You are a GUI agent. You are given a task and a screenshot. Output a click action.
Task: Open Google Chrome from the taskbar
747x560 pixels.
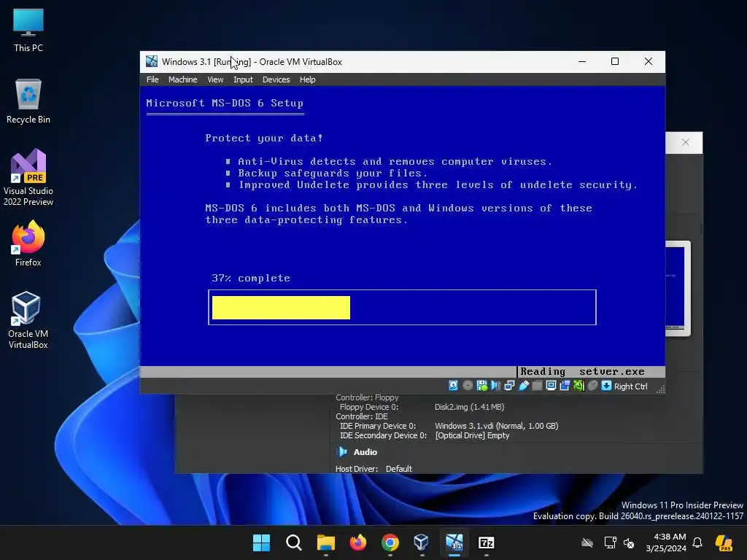click(390, 542)
